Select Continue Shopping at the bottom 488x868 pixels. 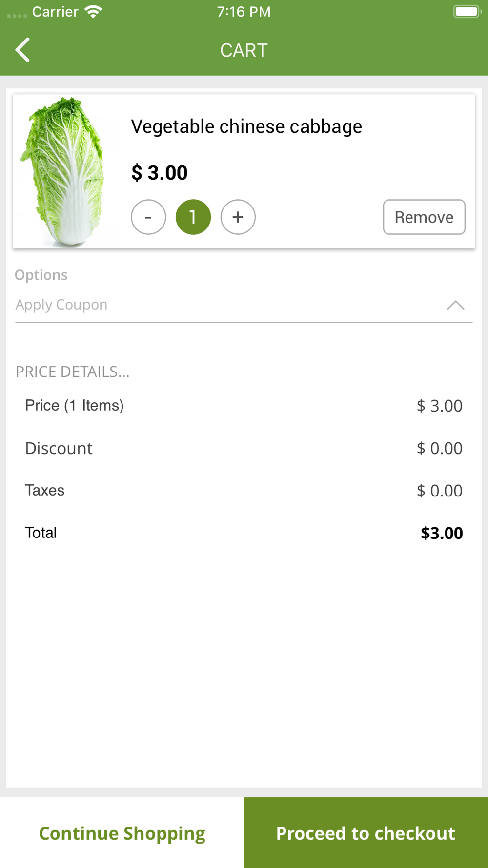(x=122, y=833)
